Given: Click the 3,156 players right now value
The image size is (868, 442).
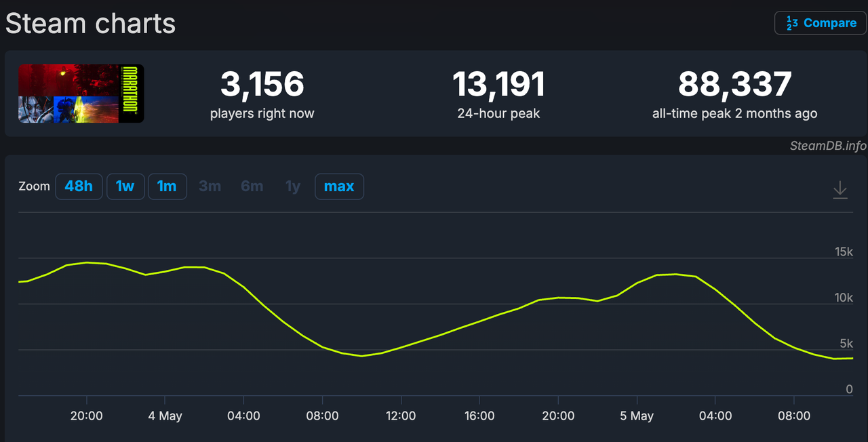Looking at the screenshot, I should tap(262, 85).
